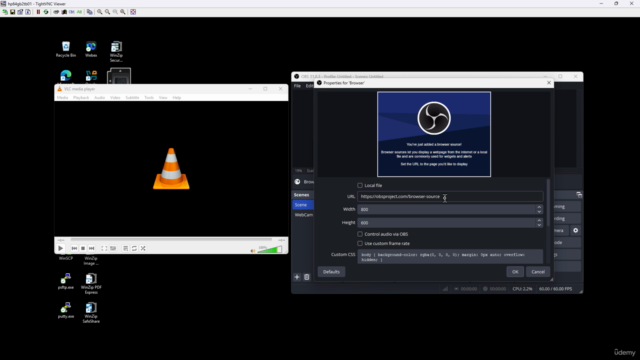Toggle Alt key in TightVNC toolbar
The image size is (640, 360).
[x=79, y=12]
